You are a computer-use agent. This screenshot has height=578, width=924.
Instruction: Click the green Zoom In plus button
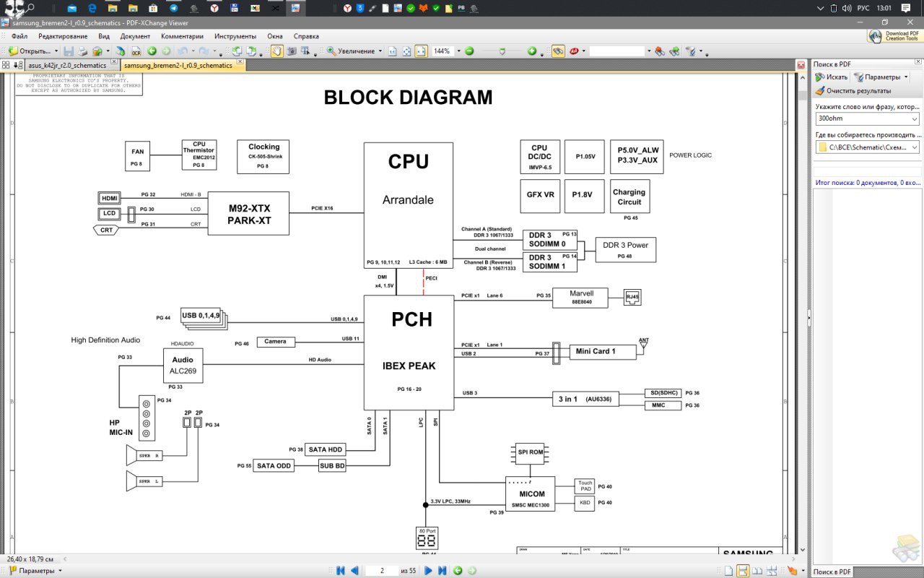(531, 51)
